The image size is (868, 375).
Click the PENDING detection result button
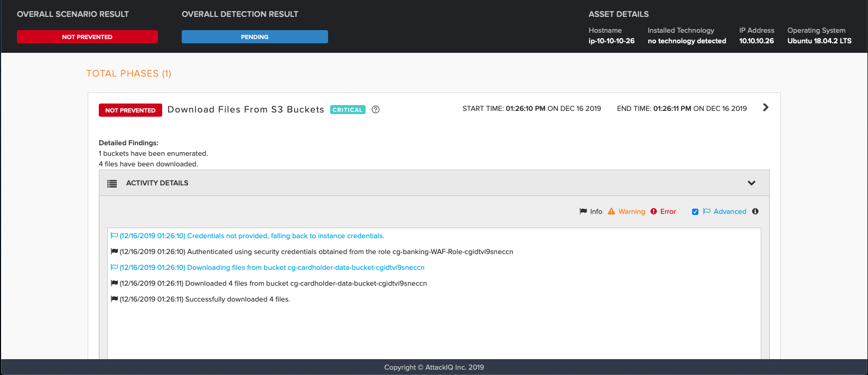pos(255,37)
